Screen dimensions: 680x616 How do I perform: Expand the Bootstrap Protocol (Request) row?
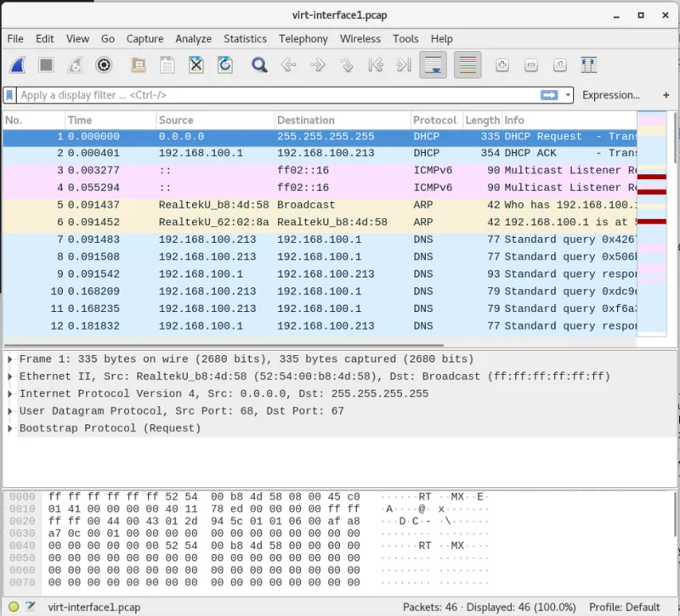pyautogui.click(x=8, y=428)
